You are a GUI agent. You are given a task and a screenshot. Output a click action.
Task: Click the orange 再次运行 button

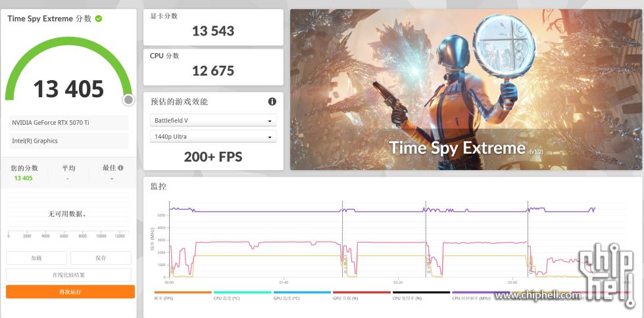click(x=70, y=292)
